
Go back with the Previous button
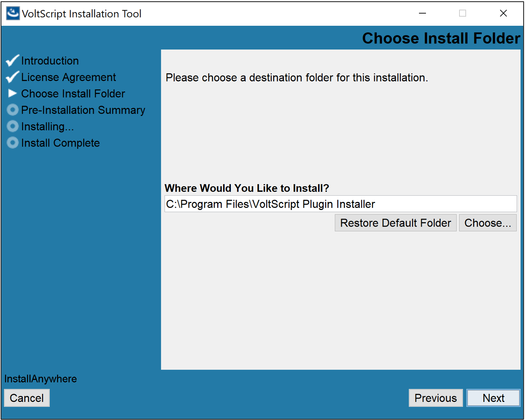click(x=436, y=398)
